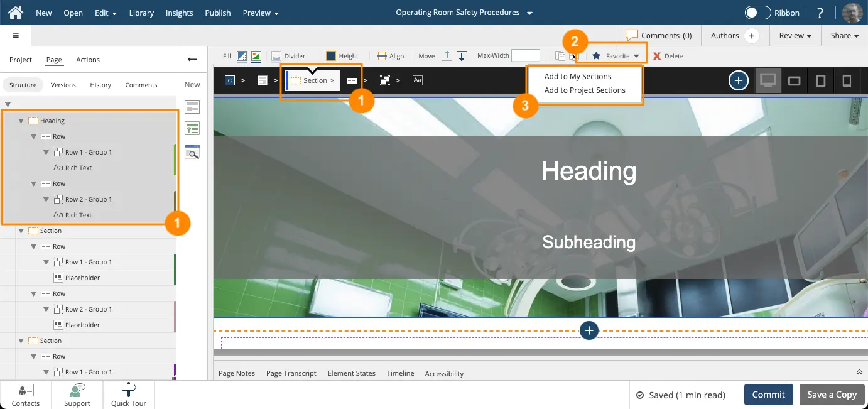Insert section with the blue plus on canvas

click(x=589, y=330)
